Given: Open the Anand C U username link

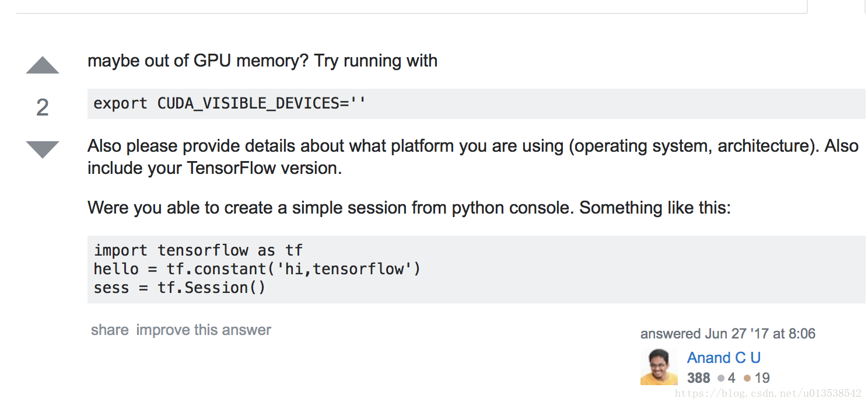Looking at the screenshot, I should (x=724, y=357).
